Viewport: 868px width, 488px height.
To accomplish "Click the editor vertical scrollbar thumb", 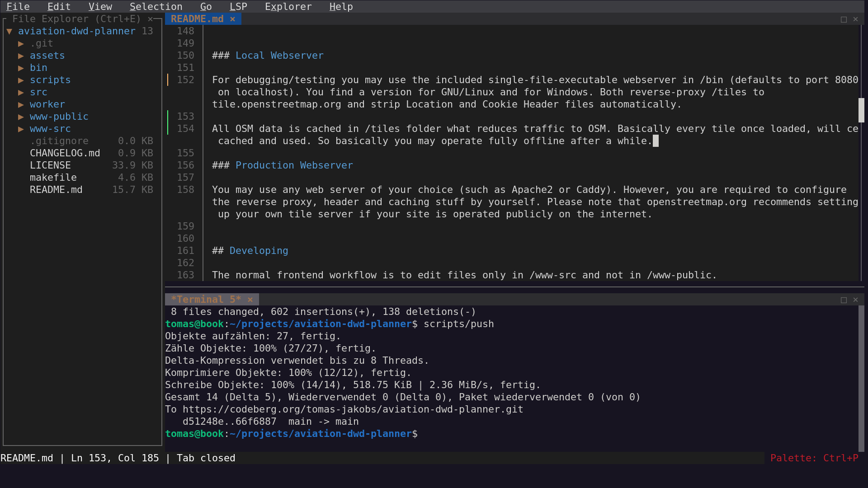I will click(861, 110).
